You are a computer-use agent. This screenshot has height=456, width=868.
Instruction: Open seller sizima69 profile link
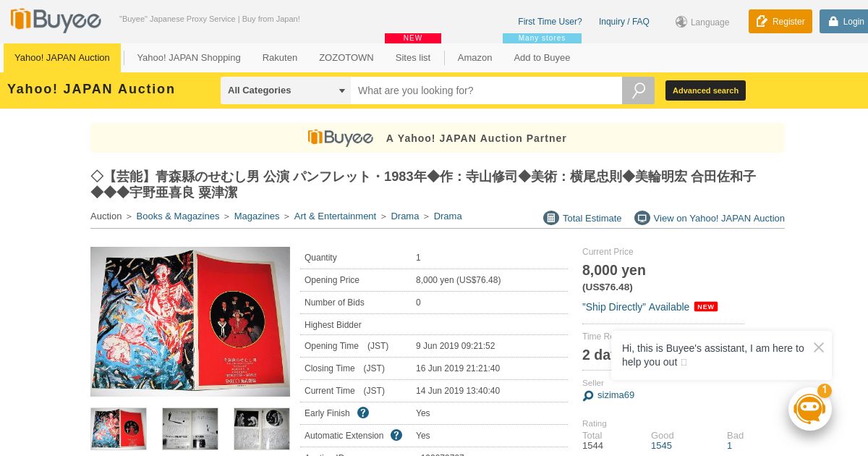(616, 395)
